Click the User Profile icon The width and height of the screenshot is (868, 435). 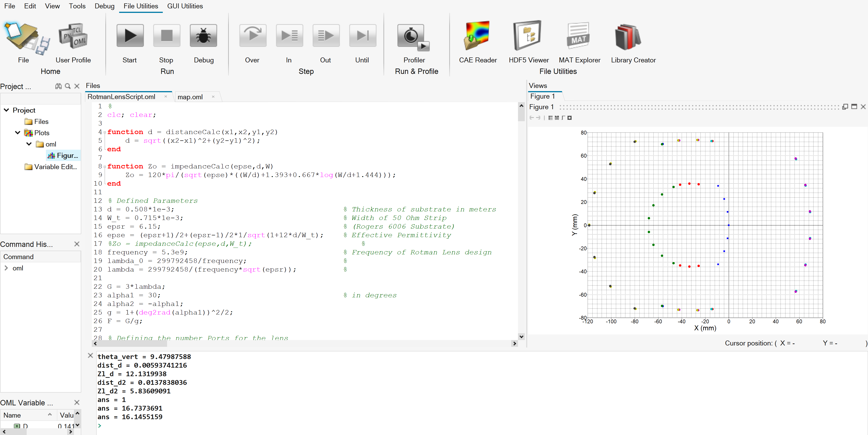pos(73,36)
